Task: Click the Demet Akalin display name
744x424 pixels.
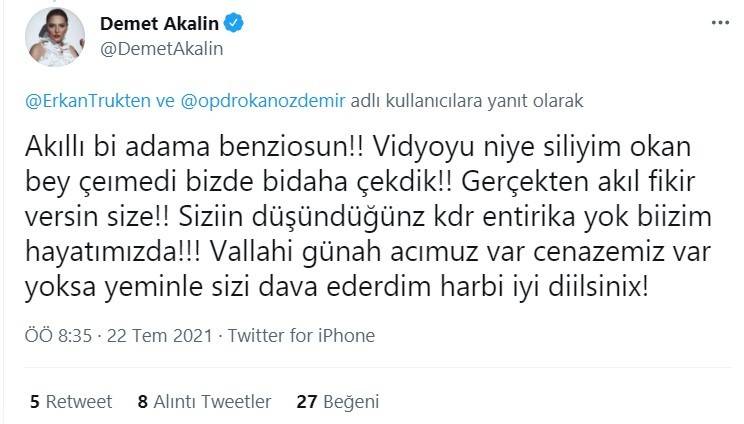Action: [x=159, y=23]
